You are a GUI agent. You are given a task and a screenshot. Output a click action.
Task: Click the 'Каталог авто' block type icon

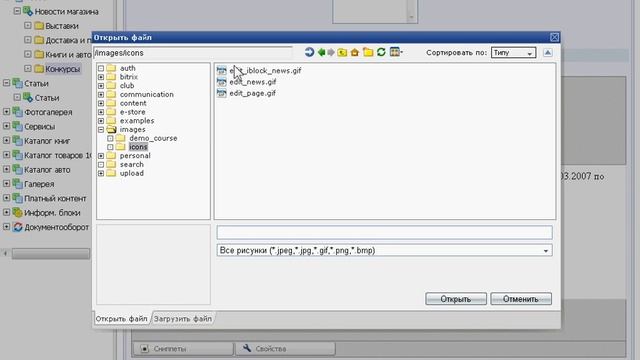click(17, 169)
